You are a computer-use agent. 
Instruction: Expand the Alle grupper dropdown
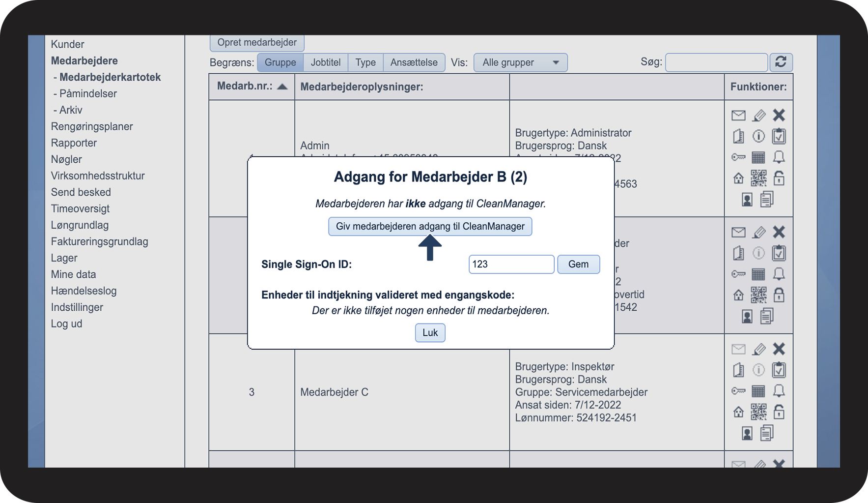(x=521, y=62)
